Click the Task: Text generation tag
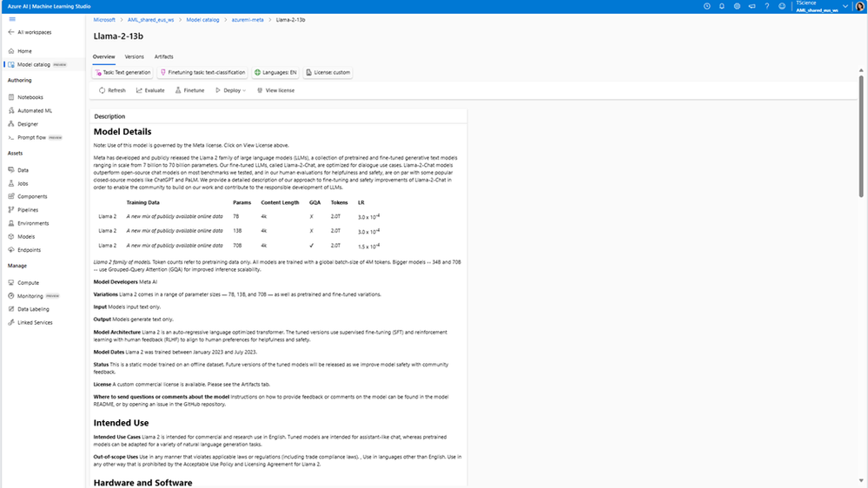The width and height of the screenshot is (868, 488). [x=123, y=72]
